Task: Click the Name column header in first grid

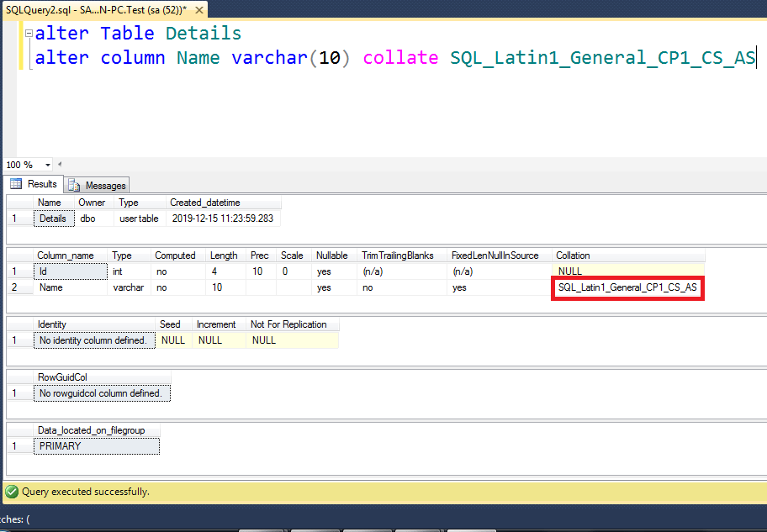Action: tap(50, 202)
